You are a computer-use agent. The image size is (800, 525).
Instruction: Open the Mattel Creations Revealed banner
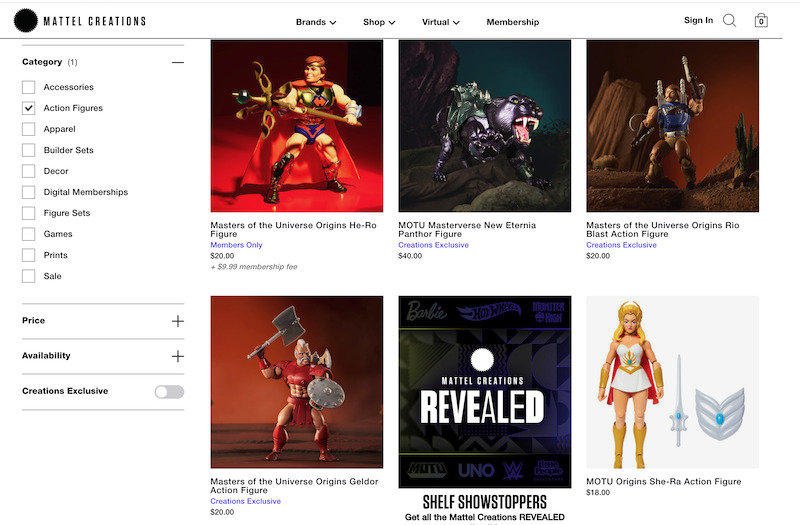pyautogui.click(x=485, y=392)
